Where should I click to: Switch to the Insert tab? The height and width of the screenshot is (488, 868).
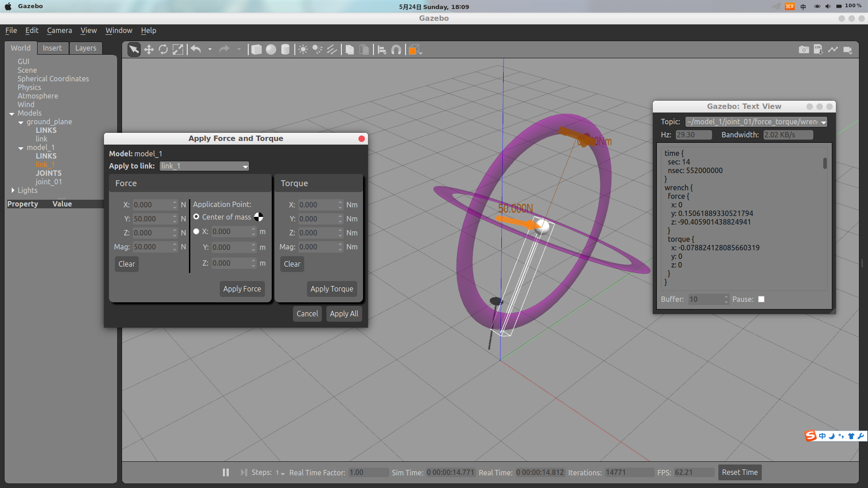52,48
